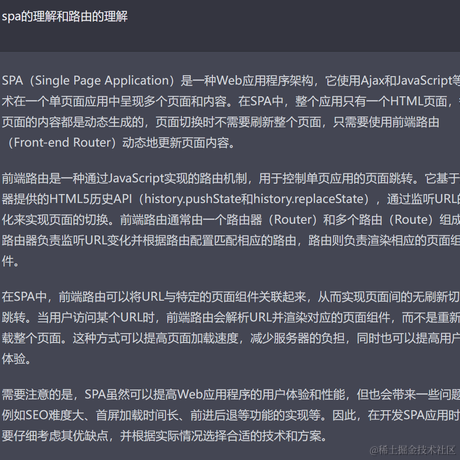Click the paragraph starting '在SPA中，前端路由可以将URL'
Image resolution: width=460 pixels, height=460 pixels.
coord(231,328)
